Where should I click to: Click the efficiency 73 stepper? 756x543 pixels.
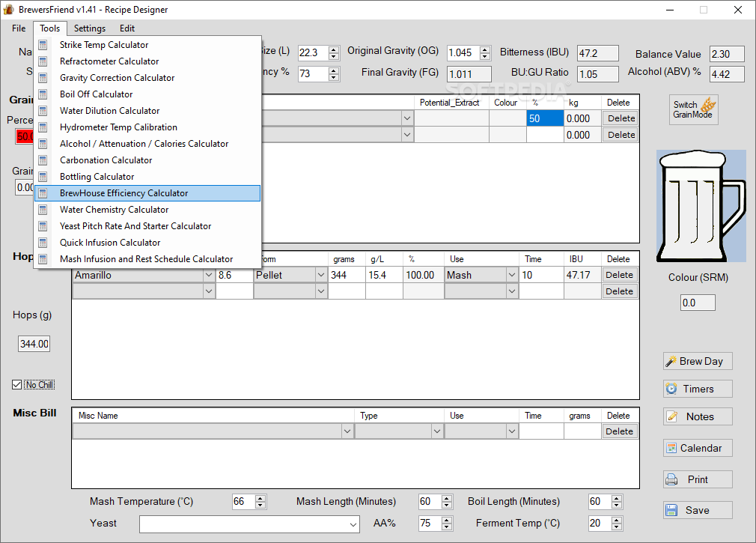334,74
